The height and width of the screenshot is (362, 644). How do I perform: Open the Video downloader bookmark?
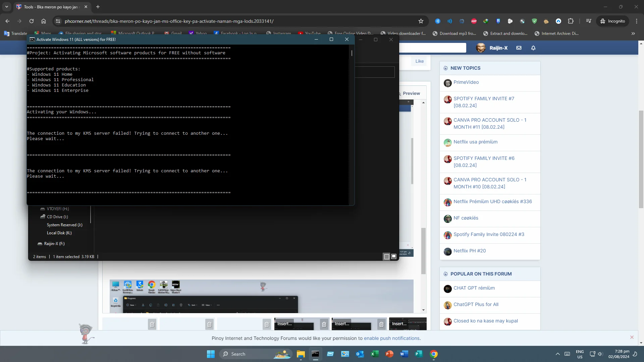403,34
